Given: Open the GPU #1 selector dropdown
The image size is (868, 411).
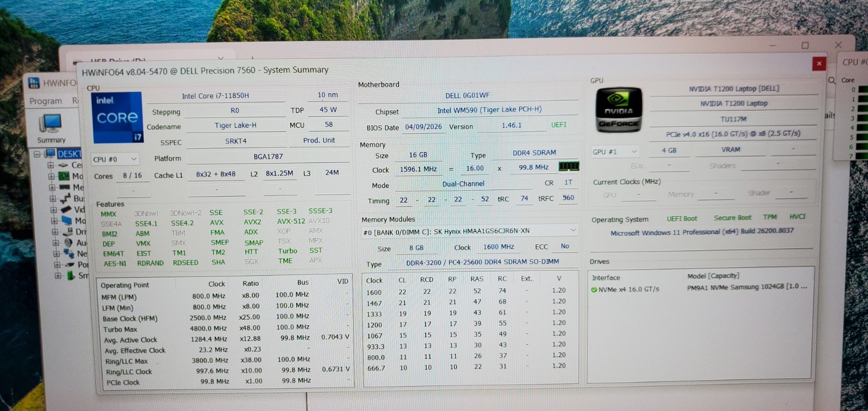Looking at the screenshot, I should click(616, 151).
